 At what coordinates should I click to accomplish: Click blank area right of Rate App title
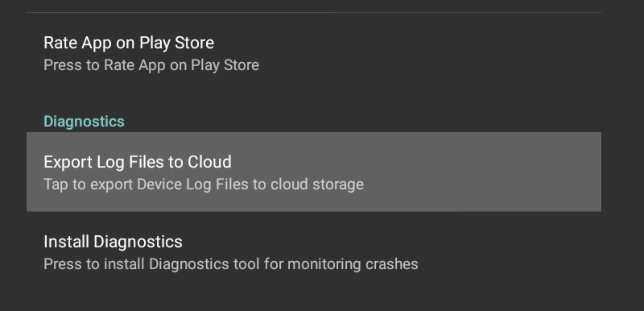(407, 43)
